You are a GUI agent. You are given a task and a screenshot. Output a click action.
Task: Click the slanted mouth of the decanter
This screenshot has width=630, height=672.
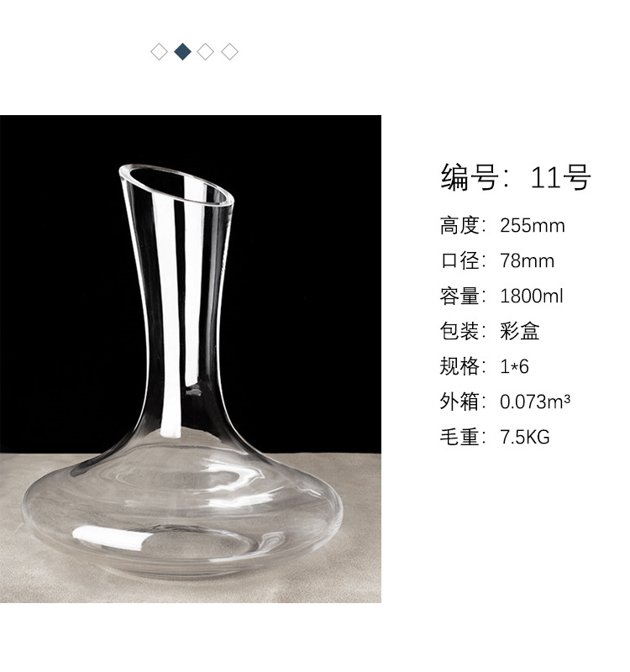(176, 186)
